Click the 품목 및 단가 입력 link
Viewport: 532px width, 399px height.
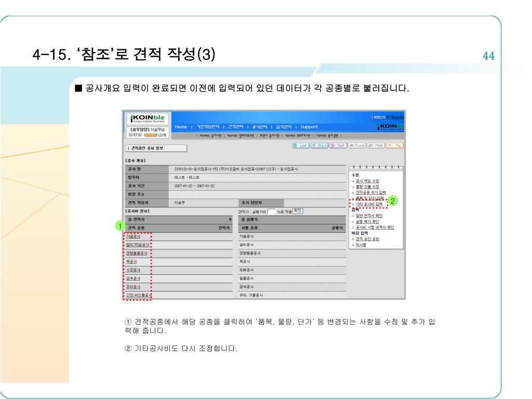[x=369, y=198]
